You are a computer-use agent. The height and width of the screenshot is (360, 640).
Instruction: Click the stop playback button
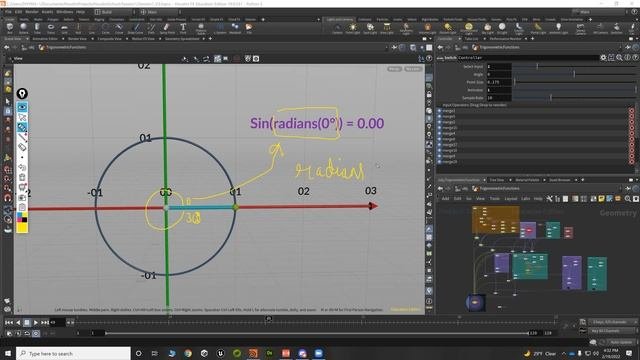[x=27, y=322]
